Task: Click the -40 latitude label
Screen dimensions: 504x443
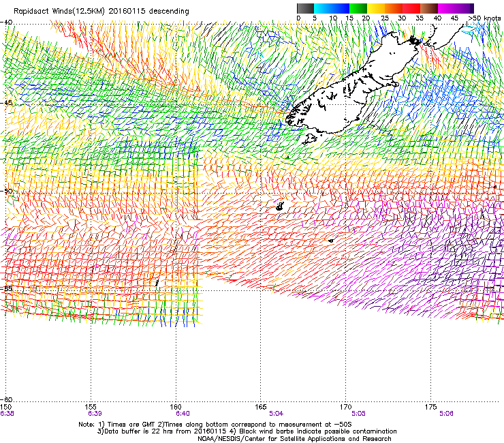Action: click(x=6, y=22)
